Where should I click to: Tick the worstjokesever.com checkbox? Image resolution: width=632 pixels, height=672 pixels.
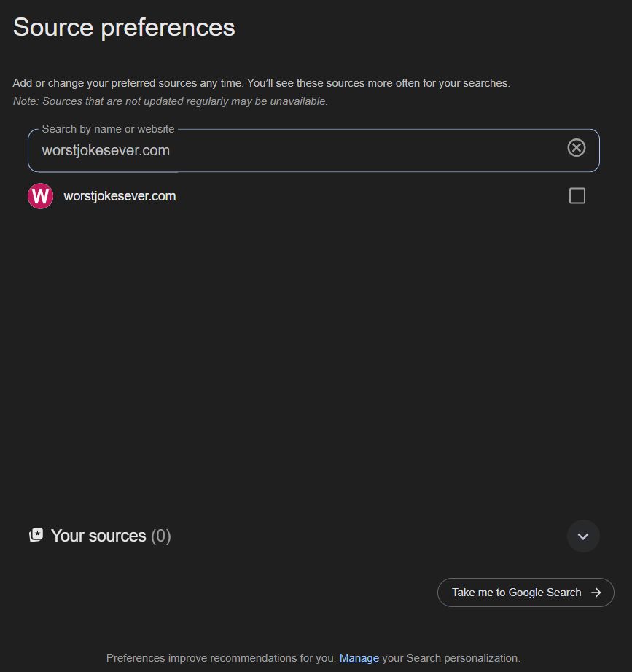577,196
